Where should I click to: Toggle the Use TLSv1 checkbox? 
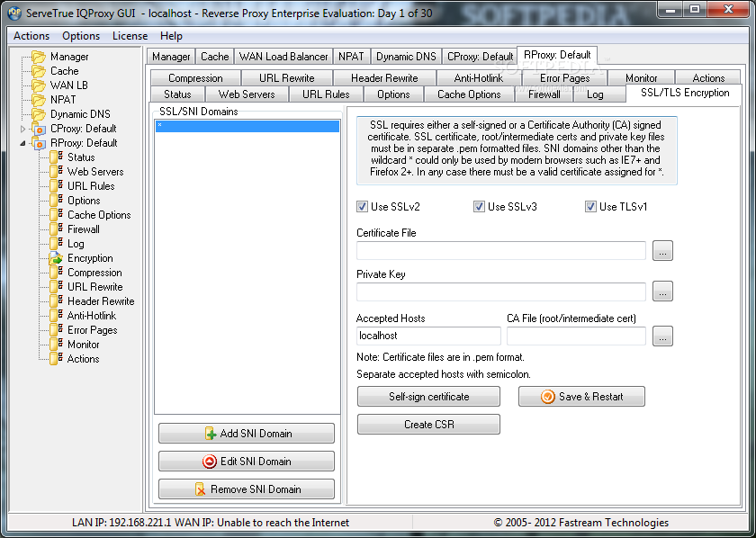(x=590, y=207)
